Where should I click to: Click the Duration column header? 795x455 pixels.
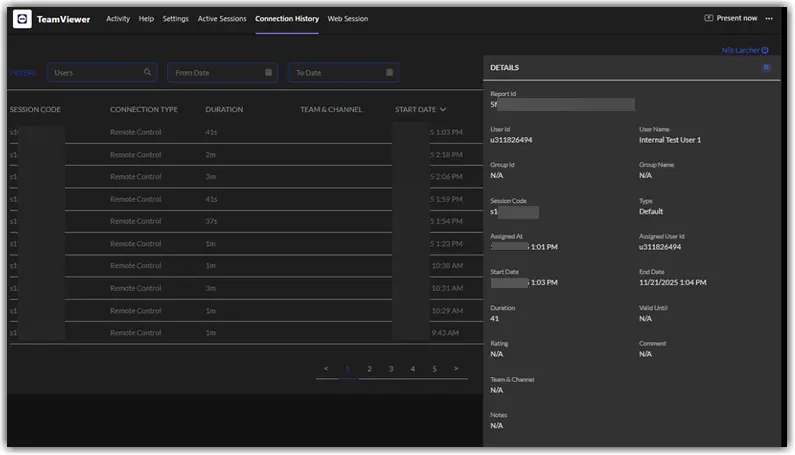click(x=224, y=110)
